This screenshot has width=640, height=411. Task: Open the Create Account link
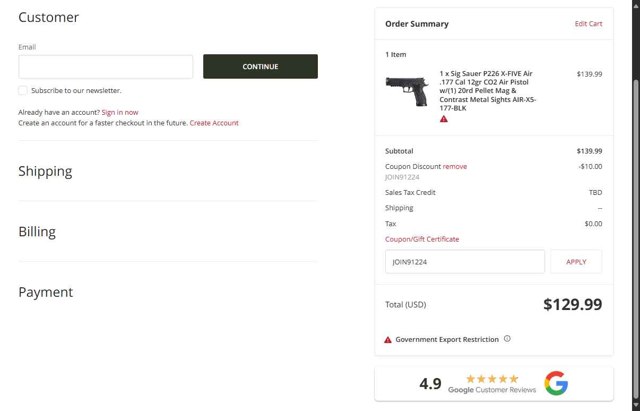(x=214, y=123)
